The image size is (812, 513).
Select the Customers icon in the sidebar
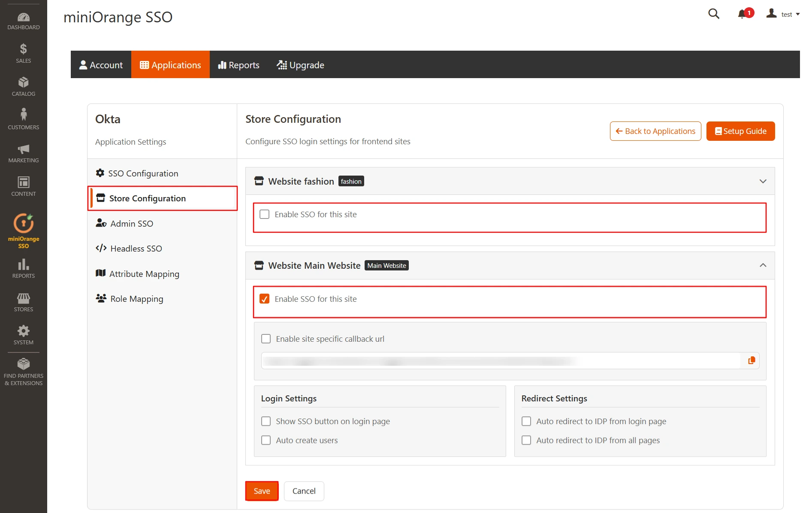(23, 118)
